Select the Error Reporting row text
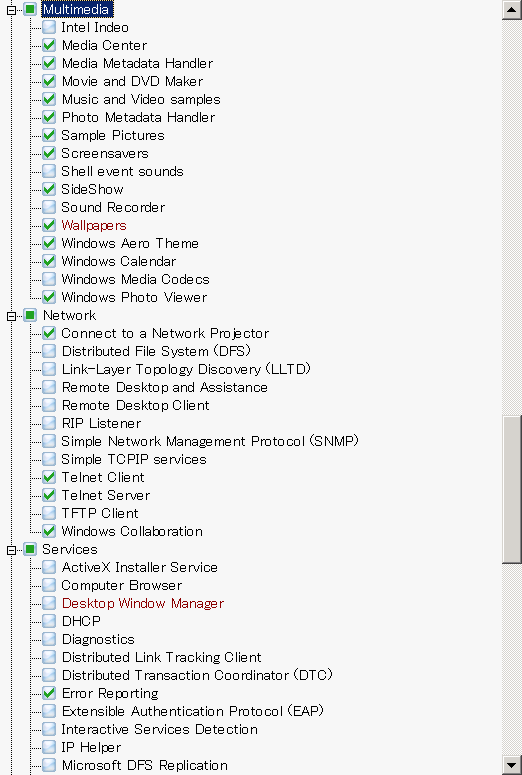Screen dimensions: 522x775 [x=110, y=693]
